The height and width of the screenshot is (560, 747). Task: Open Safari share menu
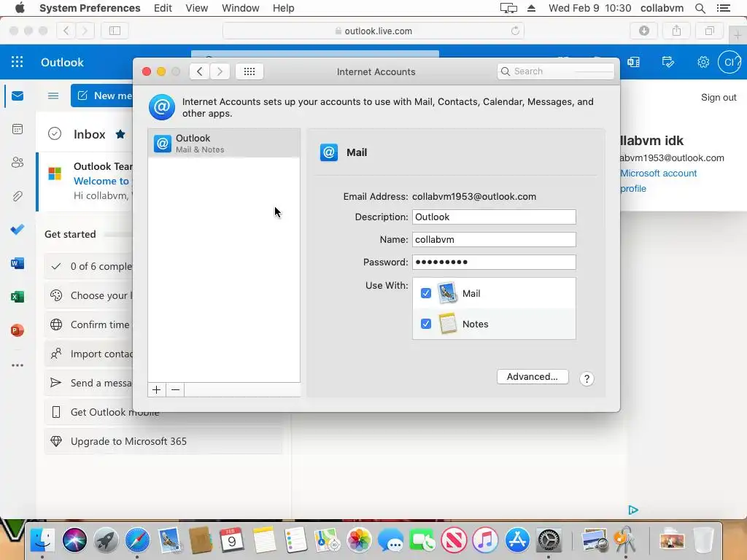pos(676,31)
